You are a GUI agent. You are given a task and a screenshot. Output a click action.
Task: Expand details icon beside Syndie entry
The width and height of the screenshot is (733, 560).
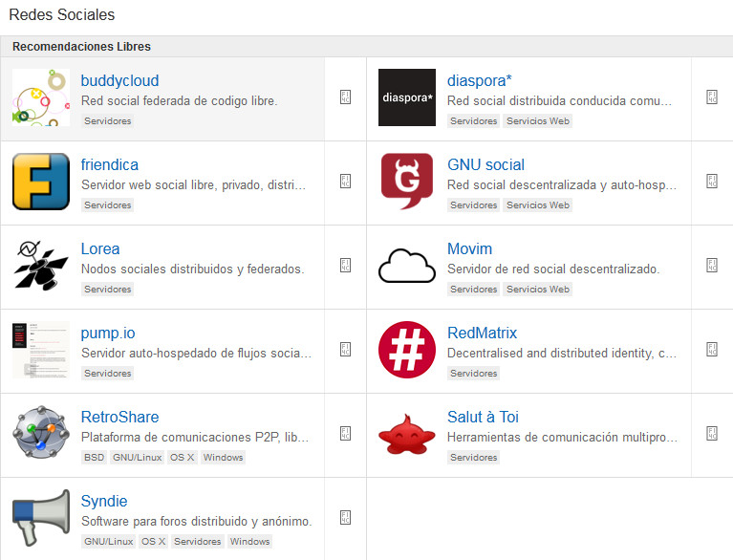[x=346, y=518]
